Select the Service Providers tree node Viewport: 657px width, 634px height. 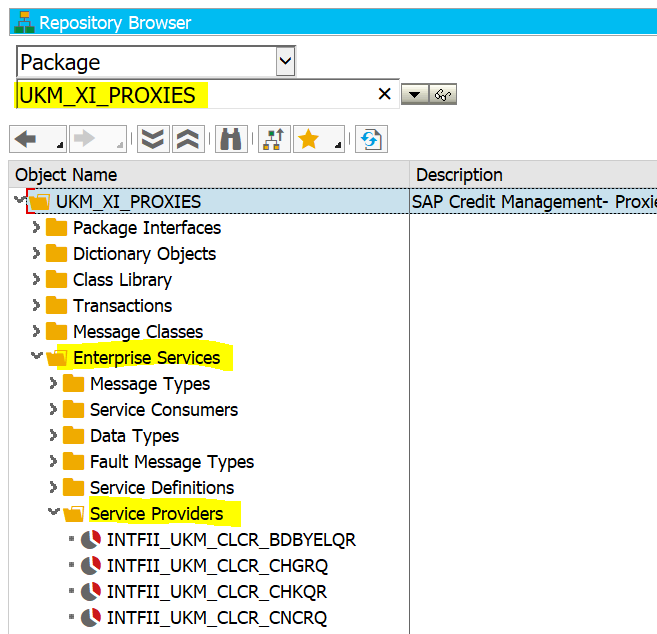156,514
